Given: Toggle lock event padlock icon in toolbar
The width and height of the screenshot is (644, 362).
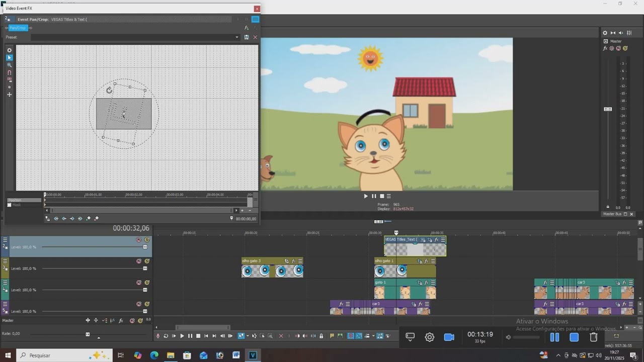Looking at the screenshot, I should tap(321, 336).
